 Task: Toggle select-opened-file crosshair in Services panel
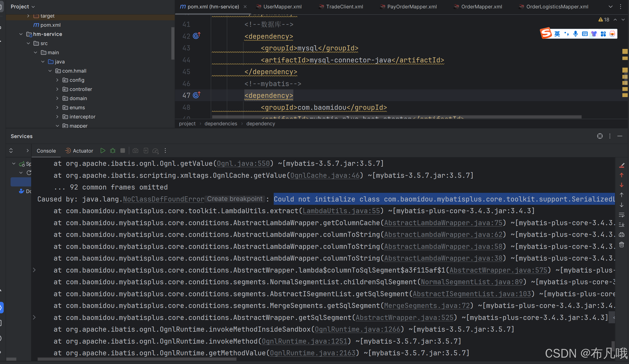[600, 136]
